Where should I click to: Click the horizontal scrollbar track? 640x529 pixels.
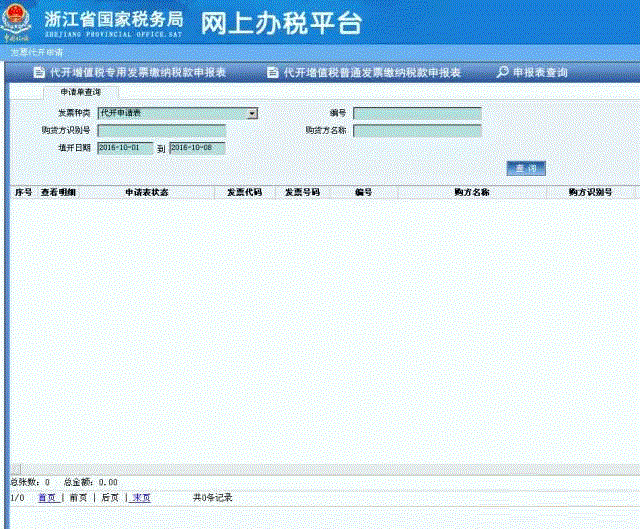(x=330, y=469)
